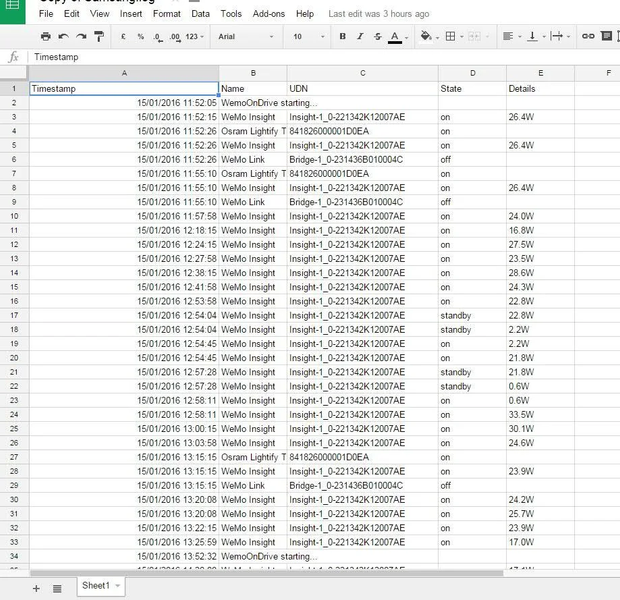Open text colour picker
Viewport: 620px width, 600px height.
[395, 37]
